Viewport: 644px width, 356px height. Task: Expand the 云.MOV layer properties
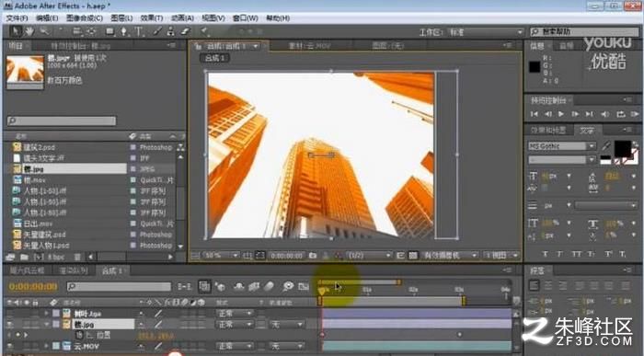click(x=46, y=346)
